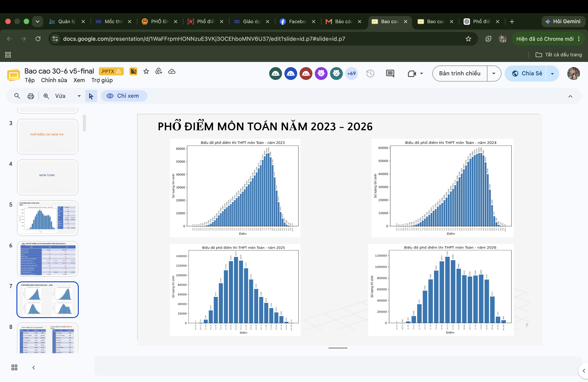This screenshot has height=382, width=588.
Task: Toggle the Chỉ xem view mode
Action: click(124, 96)
